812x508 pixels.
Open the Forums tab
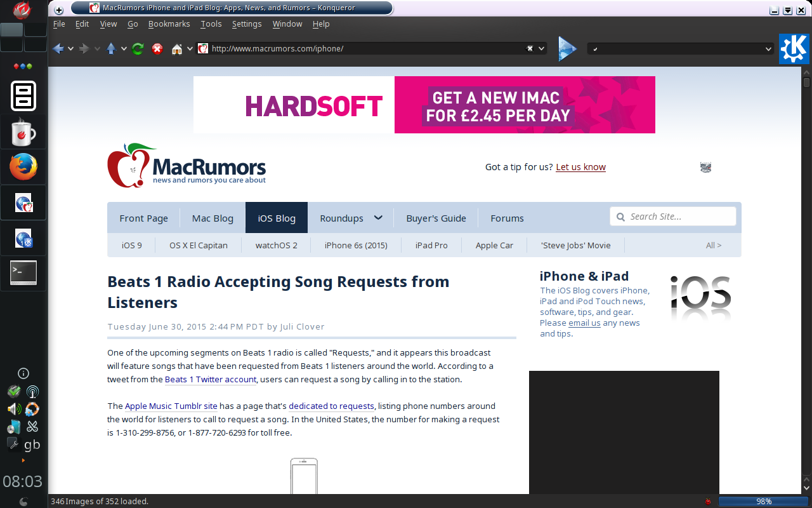coord(507,218)
